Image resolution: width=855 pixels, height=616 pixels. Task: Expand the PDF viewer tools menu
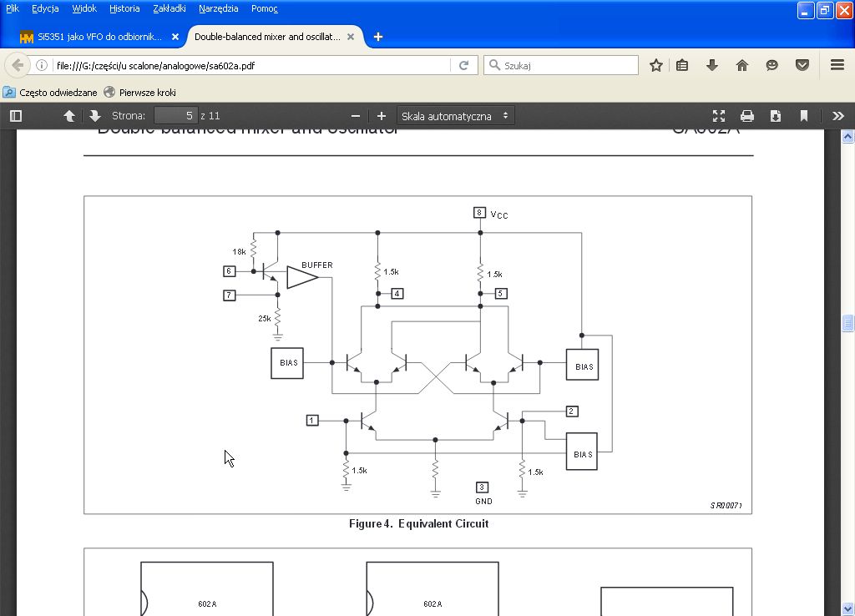(837, 116)
